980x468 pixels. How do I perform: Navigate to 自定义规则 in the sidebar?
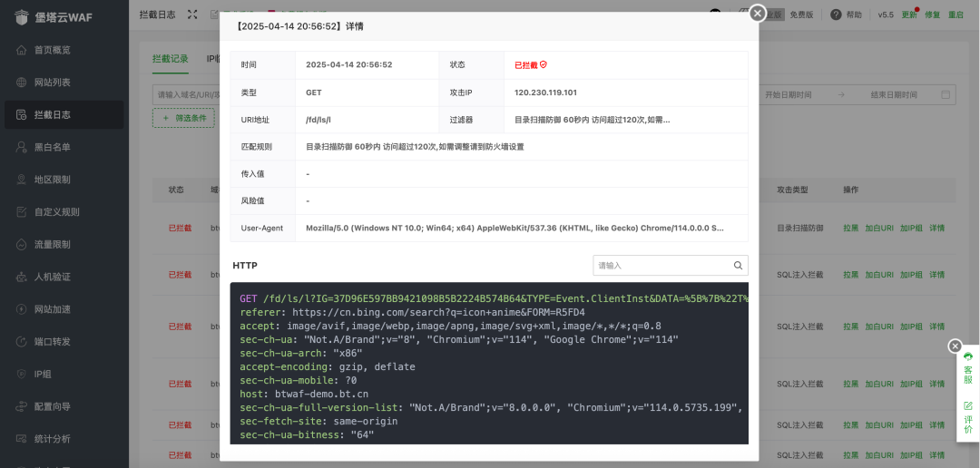tap(56, 212)
